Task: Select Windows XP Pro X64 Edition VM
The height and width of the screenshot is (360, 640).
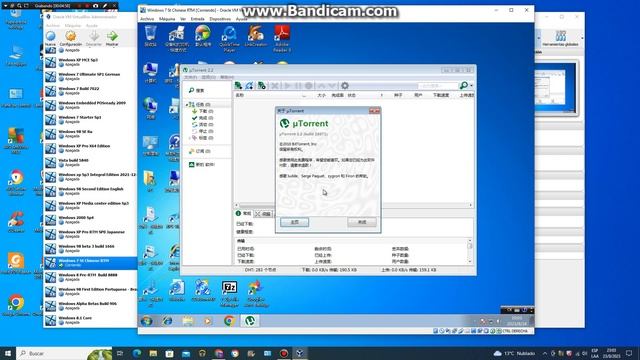Action: pyautogui.click(x=90, y=148)
